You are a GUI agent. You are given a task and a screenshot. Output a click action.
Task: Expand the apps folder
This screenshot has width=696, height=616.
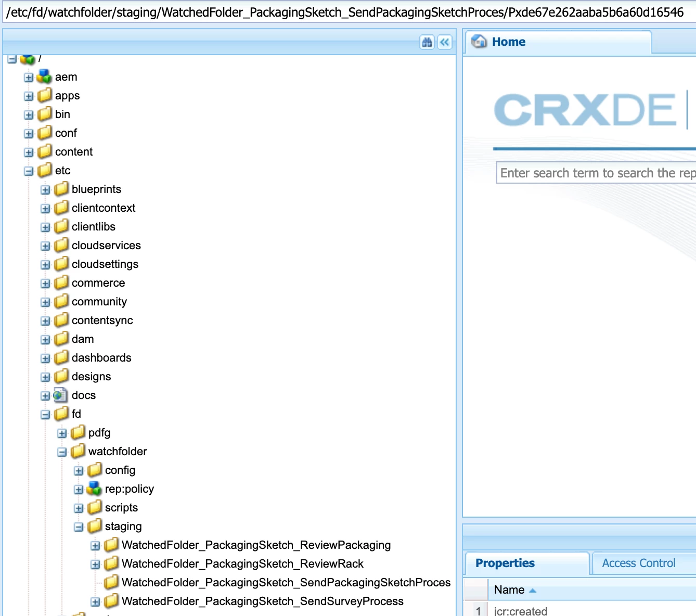pyautogui.click(x=29, y=96)
